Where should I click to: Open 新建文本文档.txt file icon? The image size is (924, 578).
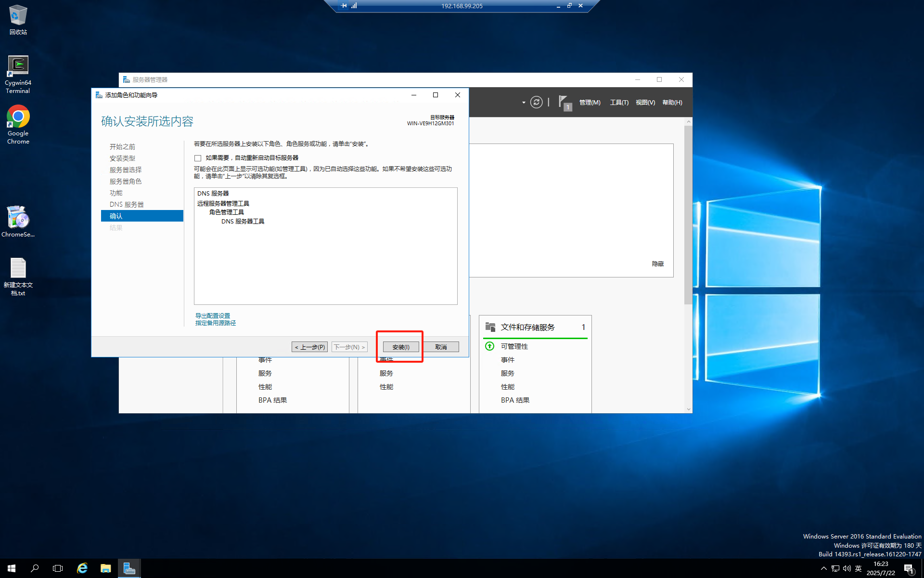coord(18,276)
